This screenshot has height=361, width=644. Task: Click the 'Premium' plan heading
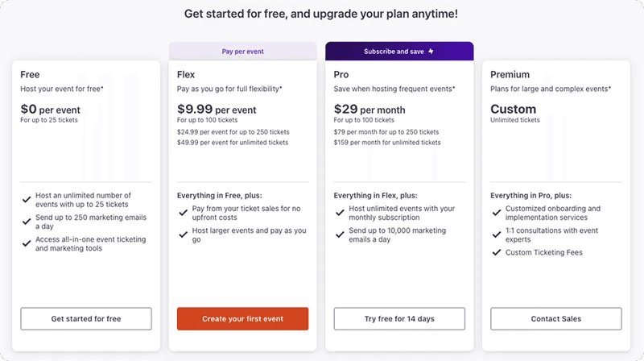click(510, 75)
